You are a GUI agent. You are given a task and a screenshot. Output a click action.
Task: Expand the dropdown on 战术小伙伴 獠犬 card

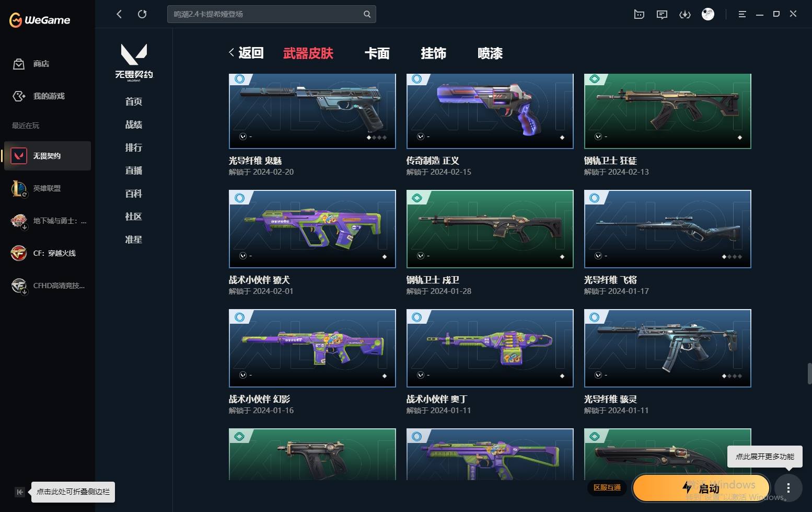[243, 256]
